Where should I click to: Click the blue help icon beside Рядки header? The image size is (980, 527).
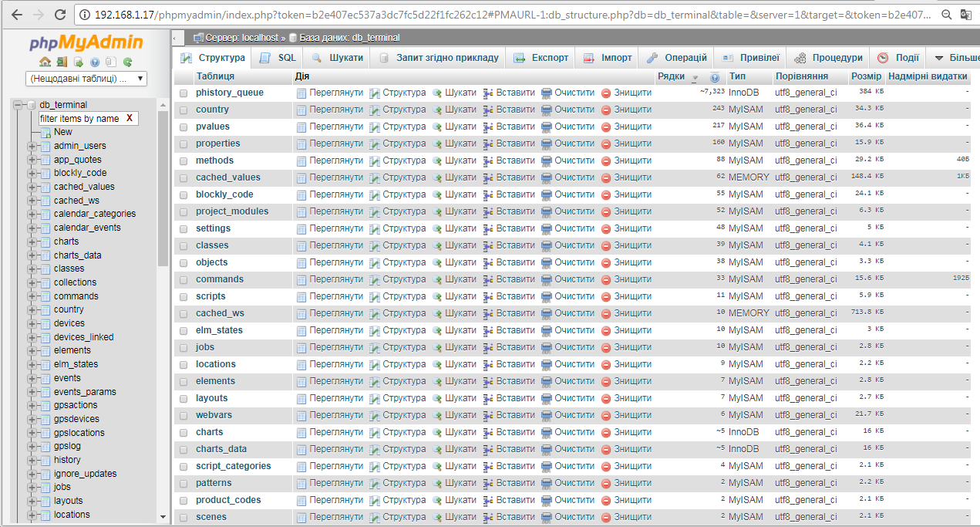(714, 76)
